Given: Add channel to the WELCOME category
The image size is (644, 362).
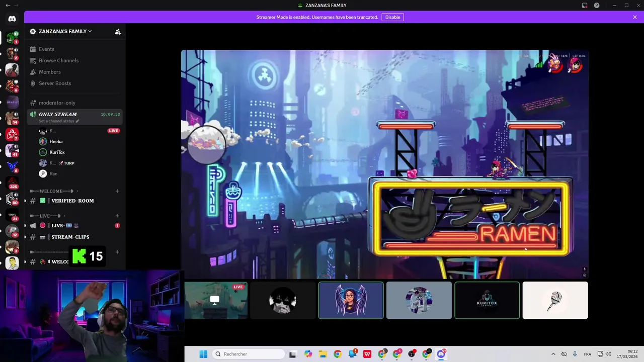Looking at the screenshot, I should click(x=117, y=191).
